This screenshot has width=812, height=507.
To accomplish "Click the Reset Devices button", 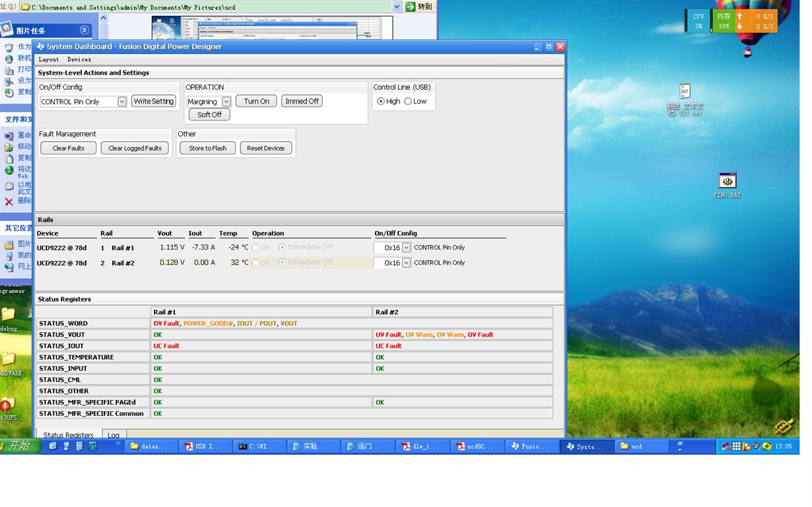I will pyautogui.click(x=265, y=148).
